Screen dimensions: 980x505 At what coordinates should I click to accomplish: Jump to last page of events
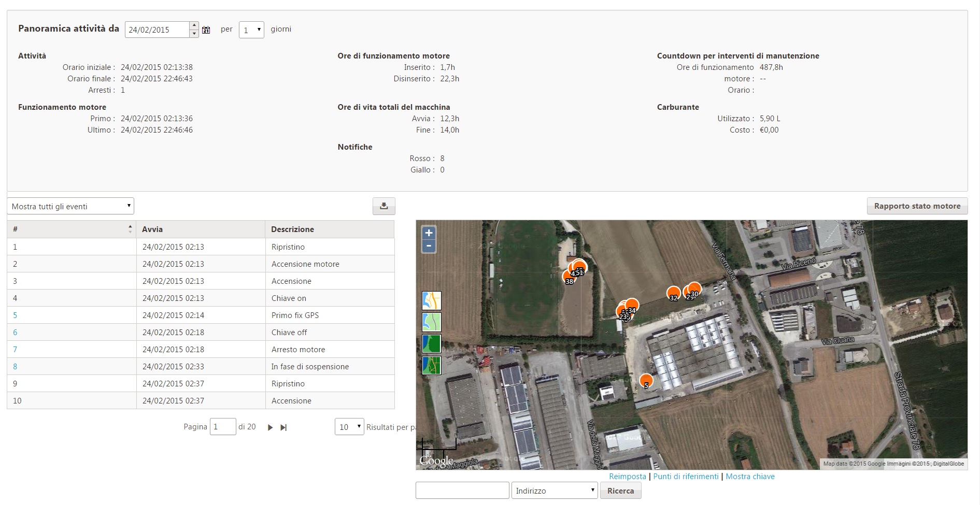pyautogui.click(x=283, y=427)
